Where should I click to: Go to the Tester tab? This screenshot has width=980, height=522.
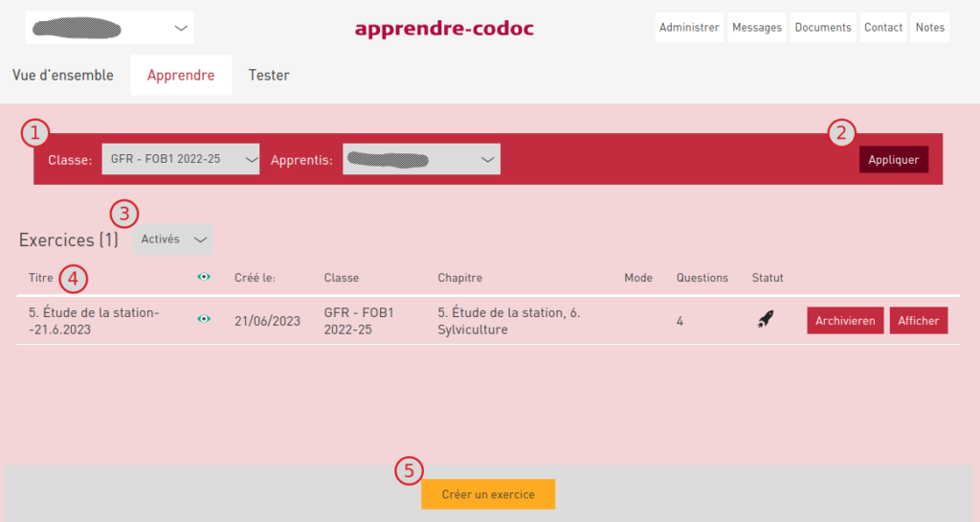pyautogui.click(x=269, y=75)
